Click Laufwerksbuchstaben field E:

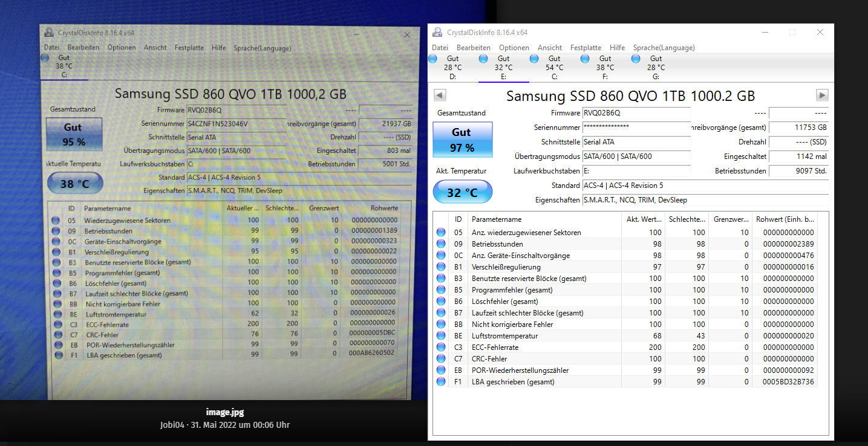636,171
